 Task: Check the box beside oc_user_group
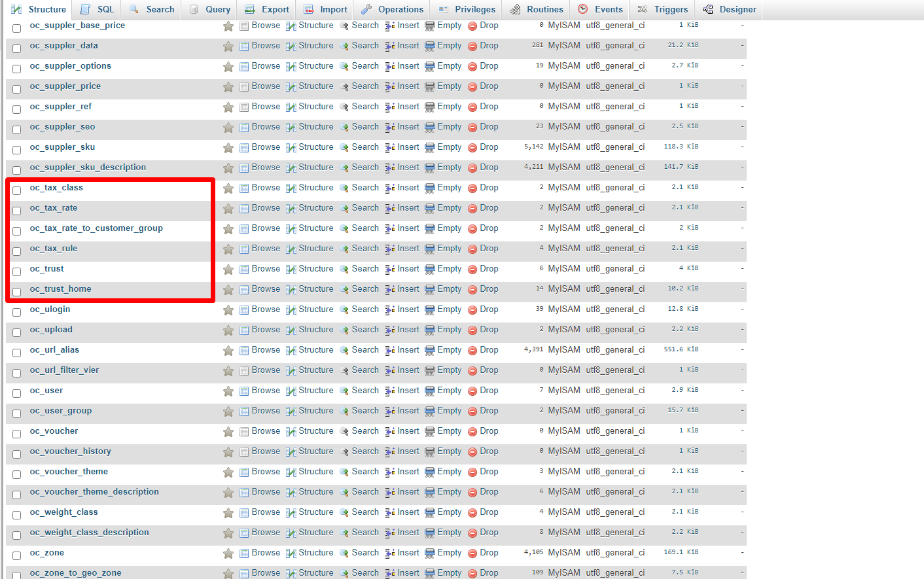(17, 413)
